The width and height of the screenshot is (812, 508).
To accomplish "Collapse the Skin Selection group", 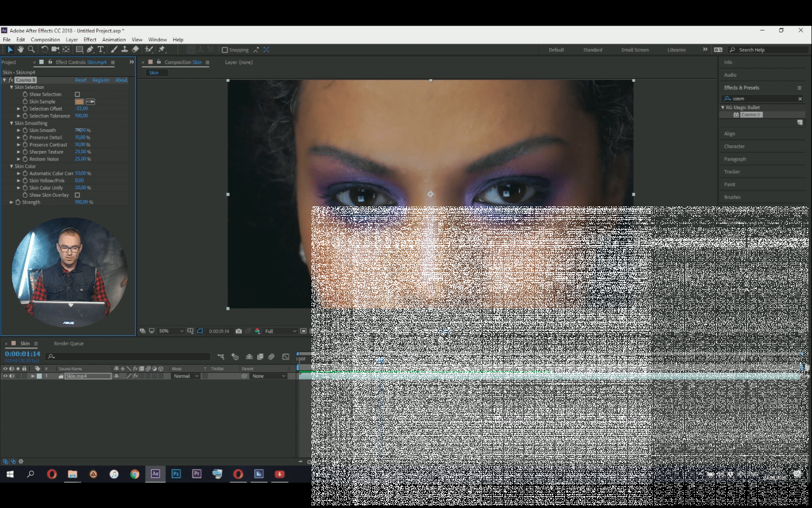I will tap(11, 87).
